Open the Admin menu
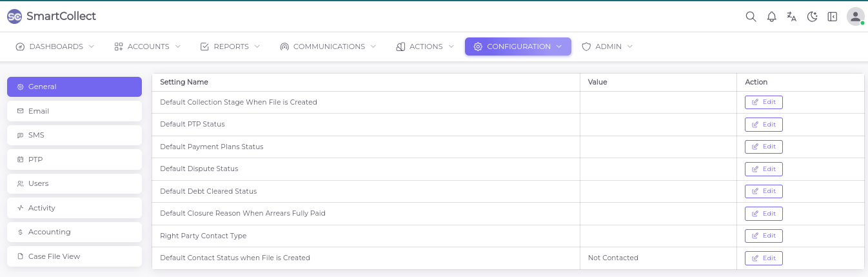Viewport: 868px width, 277px height. 607,46
